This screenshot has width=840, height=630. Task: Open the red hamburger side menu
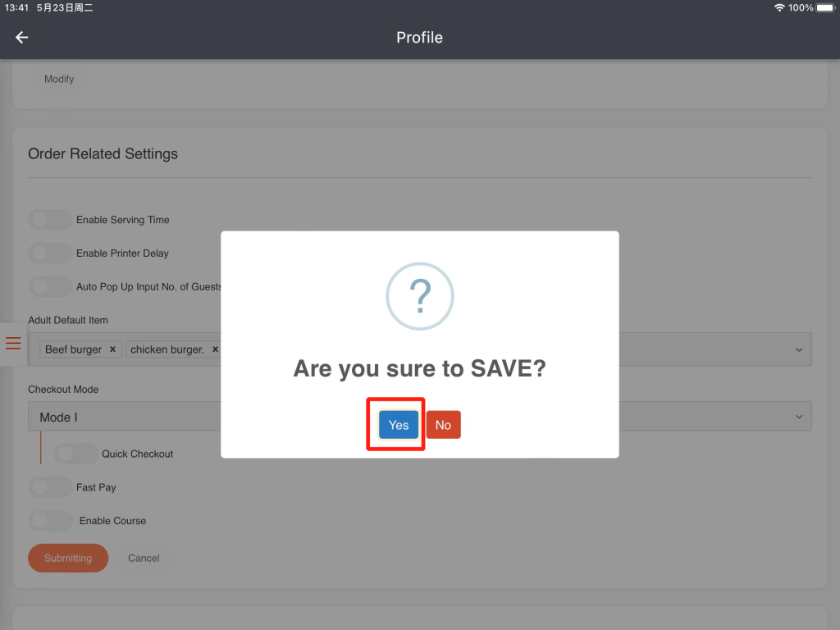click(x=13, y=343)
